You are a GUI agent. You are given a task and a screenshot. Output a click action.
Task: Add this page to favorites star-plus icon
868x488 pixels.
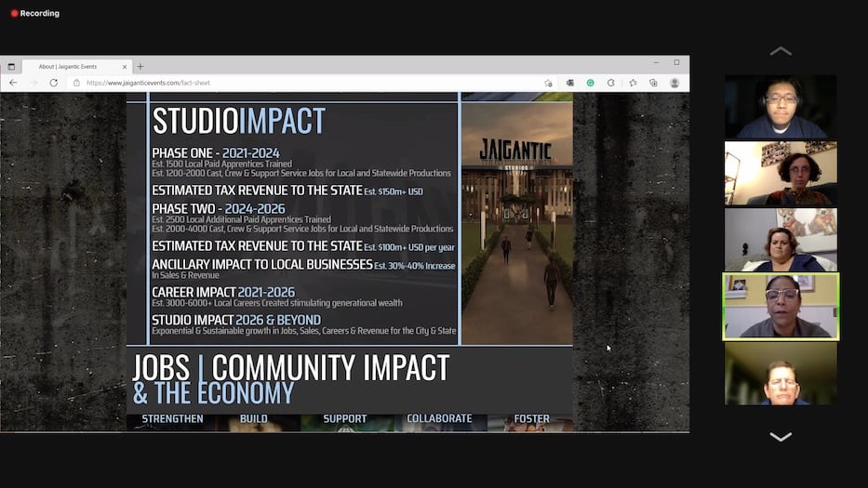coord(548,83)
